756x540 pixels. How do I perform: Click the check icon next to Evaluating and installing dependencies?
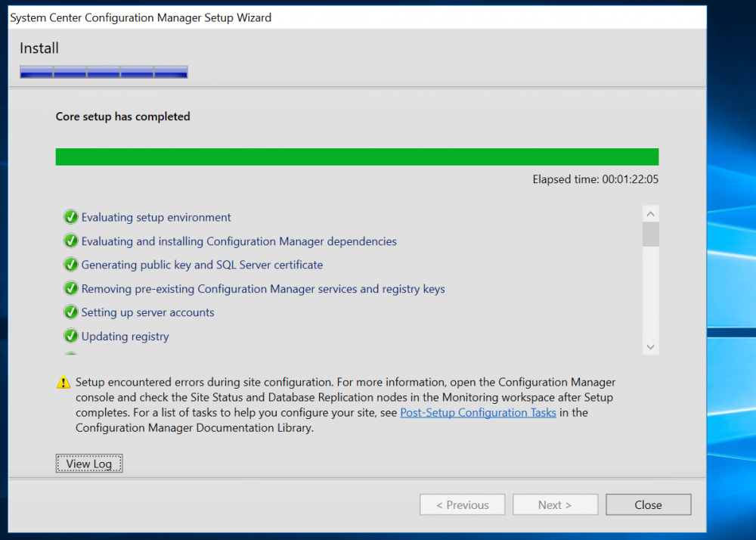point(71,241)
